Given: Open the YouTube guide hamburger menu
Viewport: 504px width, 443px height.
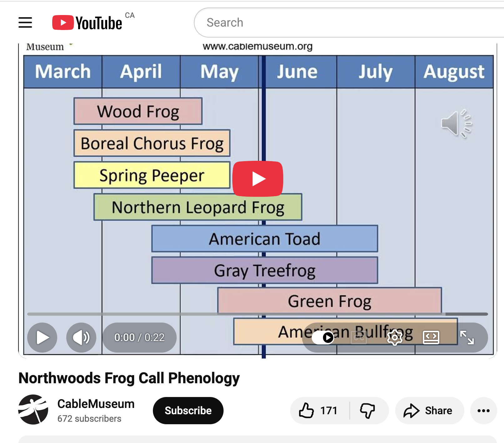Looking at the screenshot, I should point(25,23).
